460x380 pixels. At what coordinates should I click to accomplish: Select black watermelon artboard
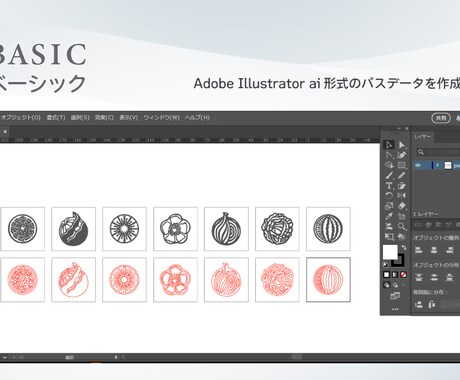click(x=328, y=229)
